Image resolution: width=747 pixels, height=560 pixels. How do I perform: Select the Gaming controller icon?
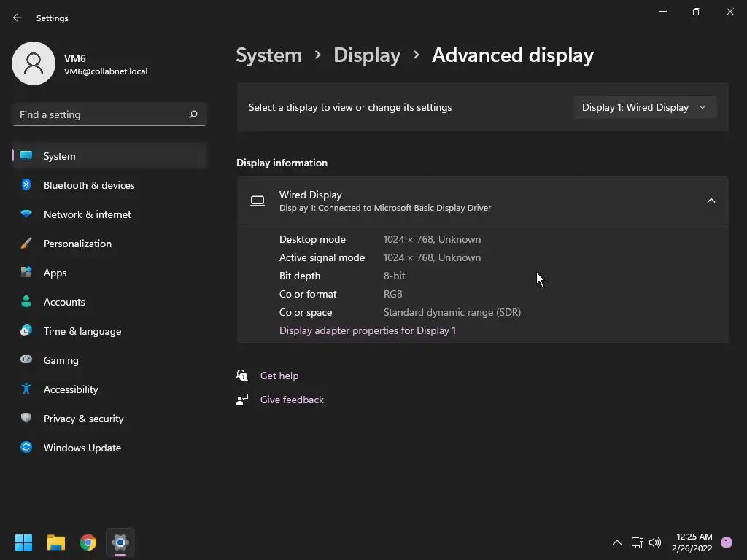pos(26,359)
